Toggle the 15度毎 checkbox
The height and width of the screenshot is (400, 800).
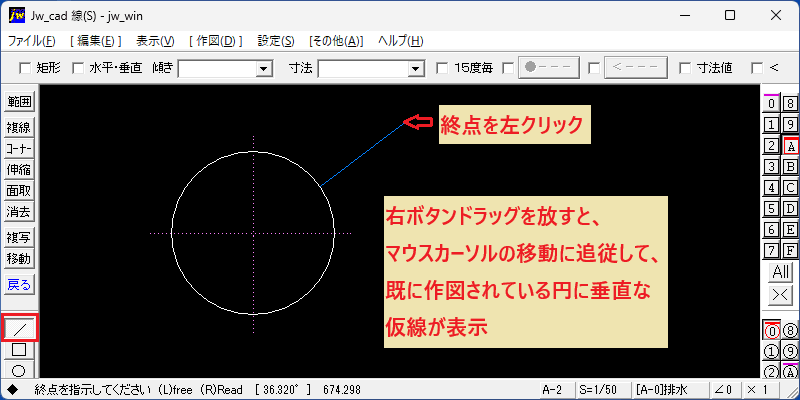tap(442, 68)
